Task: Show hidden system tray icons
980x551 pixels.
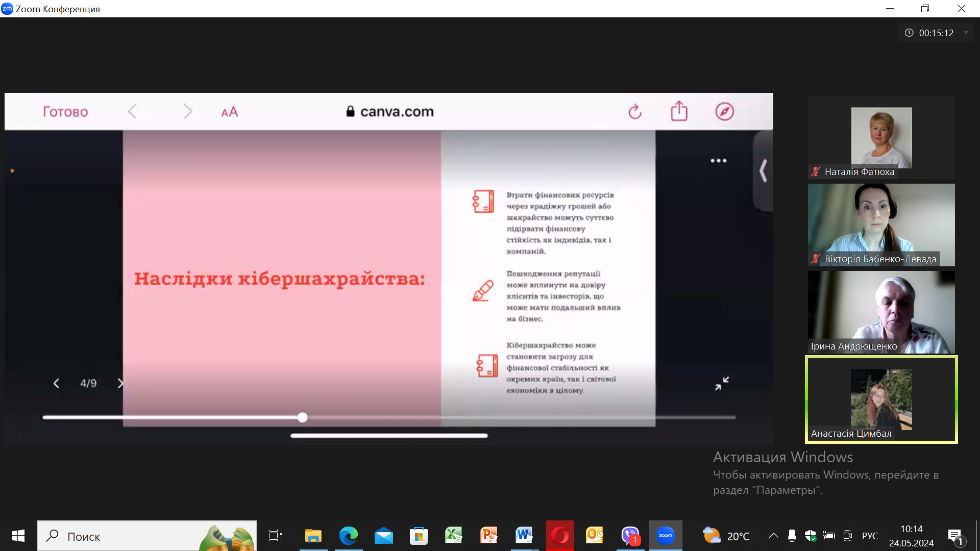Action: [773, 536]
